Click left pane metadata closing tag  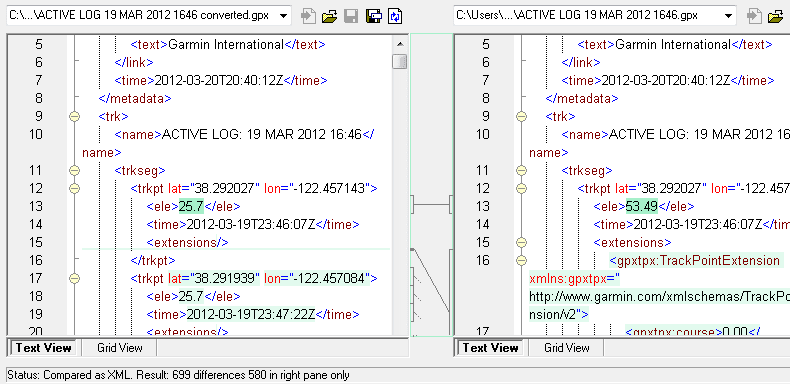135,98
